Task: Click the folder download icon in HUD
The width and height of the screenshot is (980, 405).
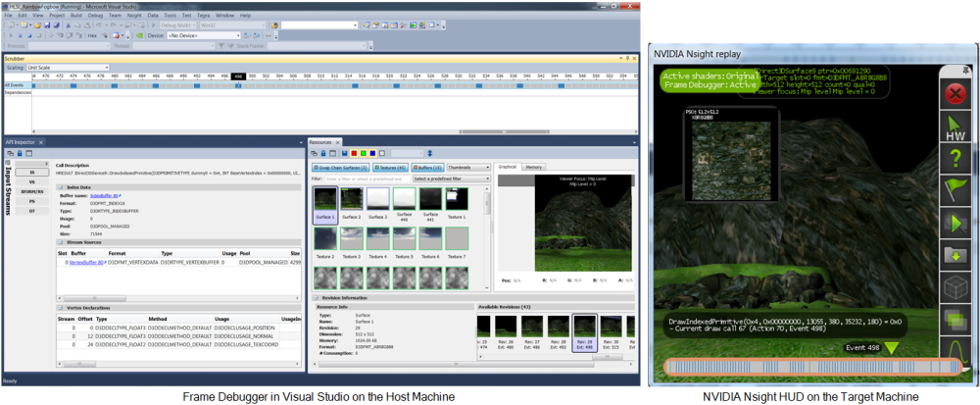Action: point(955,255)
